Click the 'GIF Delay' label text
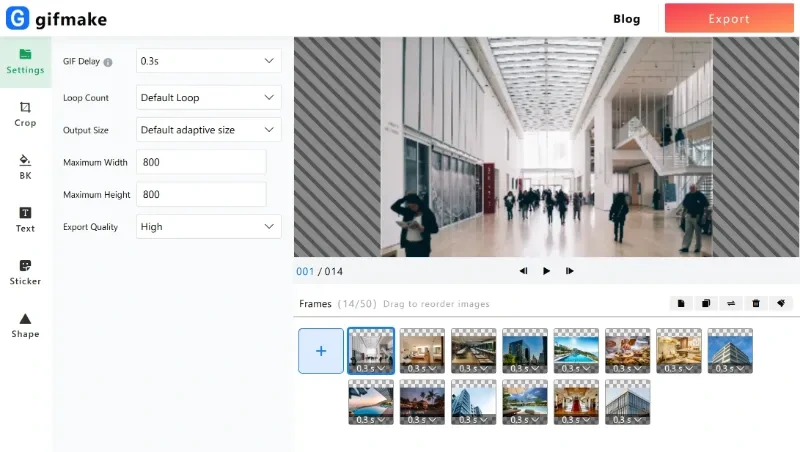This screenshot has height=452, width=800. [82, 61]
